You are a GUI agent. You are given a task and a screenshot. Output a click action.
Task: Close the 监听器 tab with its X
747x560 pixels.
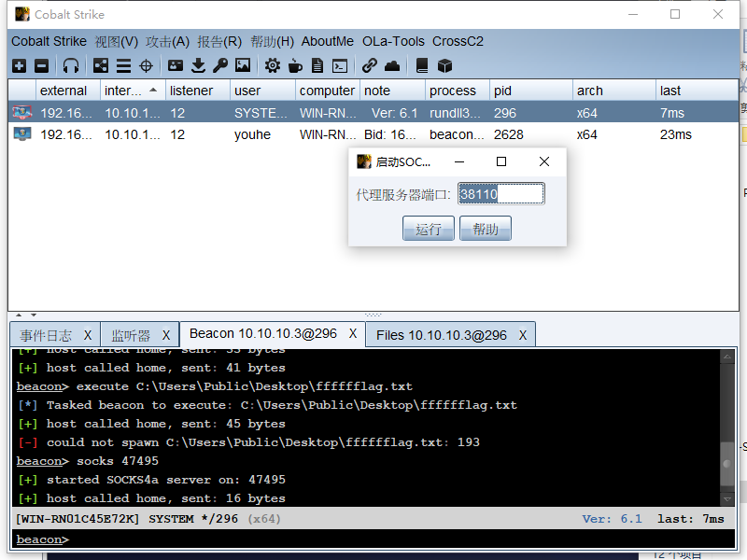point(166,335)
